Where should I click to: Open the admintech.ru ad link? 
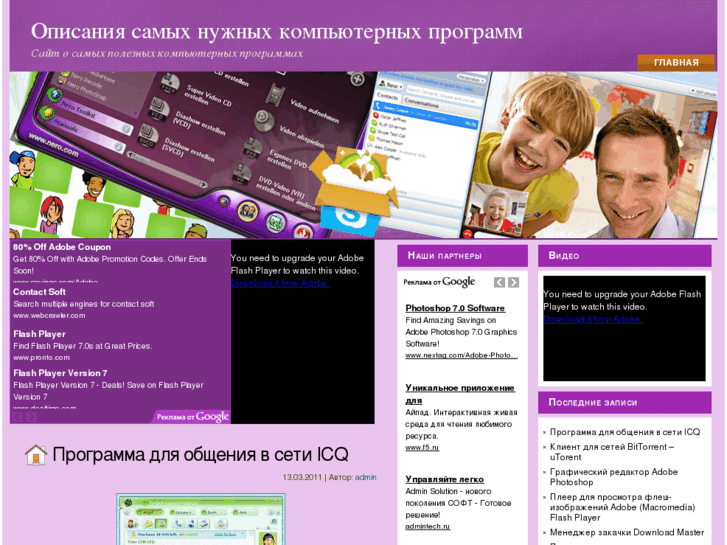click(x=427, y=526)
